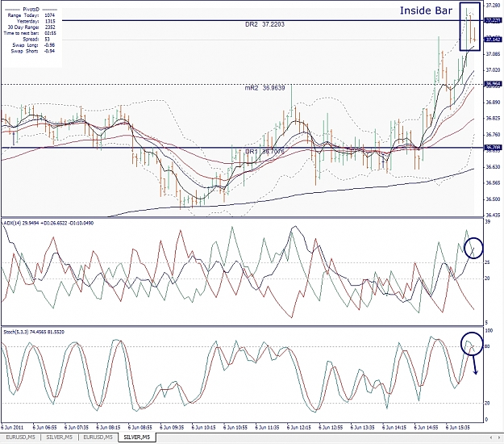Click the 6 Jun 2011 time axis label
The height and width of the screenshot is (444, 504).
point(12,428)
